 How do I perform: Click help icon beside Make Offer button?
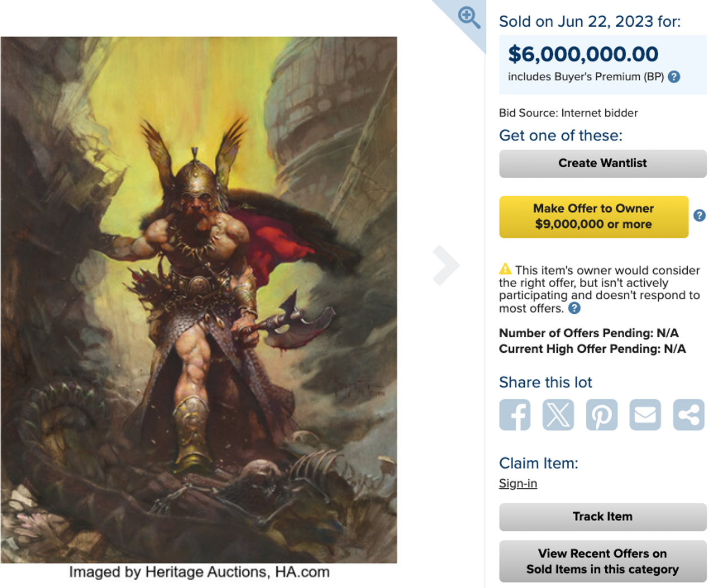(699, 216)
